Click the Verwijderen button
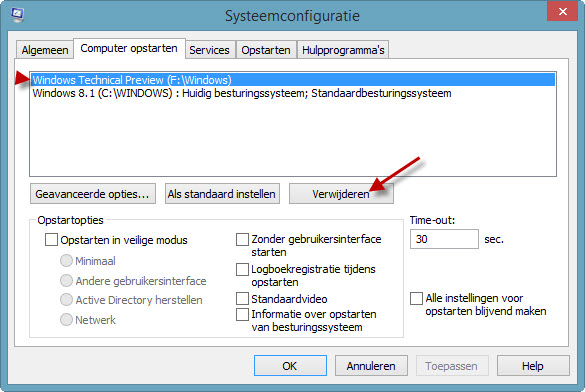585x392 pixels. [341, 194]
